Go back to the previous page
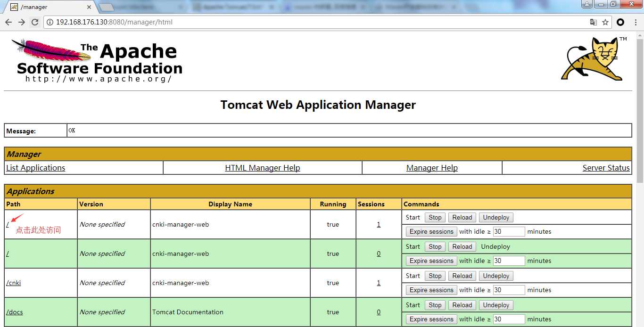The image size is (644, 327). coord(8,22)
